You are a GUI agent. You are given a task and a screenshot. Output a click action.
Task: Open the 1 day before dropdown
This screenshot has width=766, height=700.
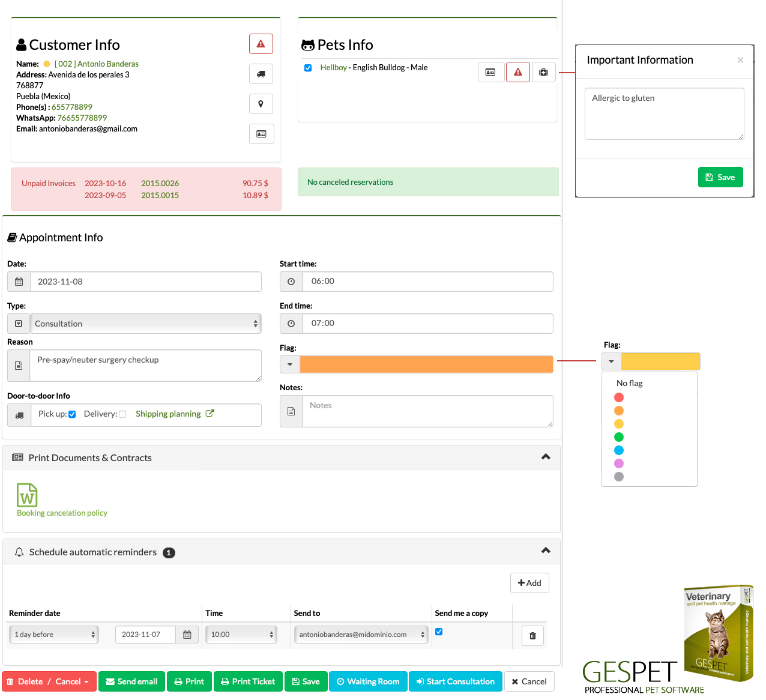click(53, 635)
